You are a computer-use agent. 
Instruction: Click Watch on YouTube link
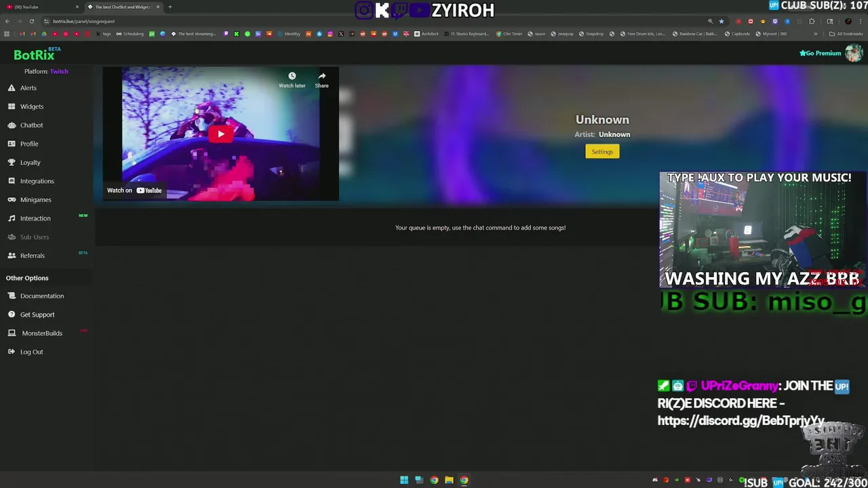pyautogui.click(x=134, y=190)
